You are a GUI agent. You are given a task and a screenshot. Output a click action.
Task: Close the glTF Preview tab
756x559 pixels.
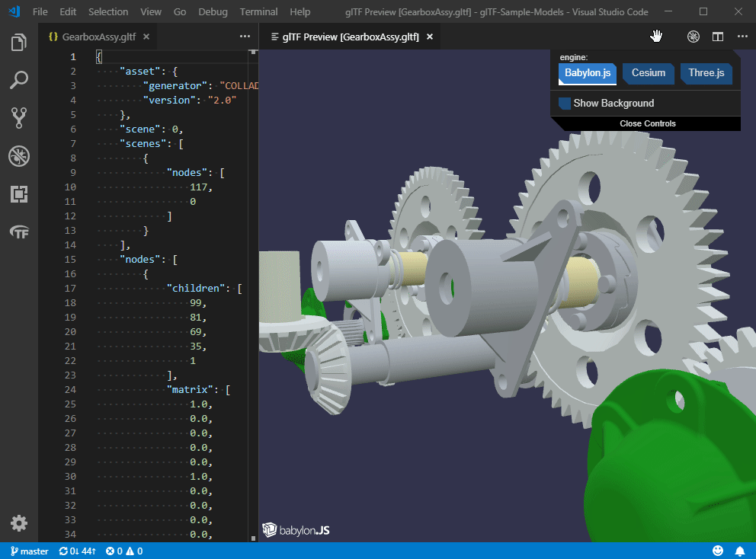click(x=430, y=37)
